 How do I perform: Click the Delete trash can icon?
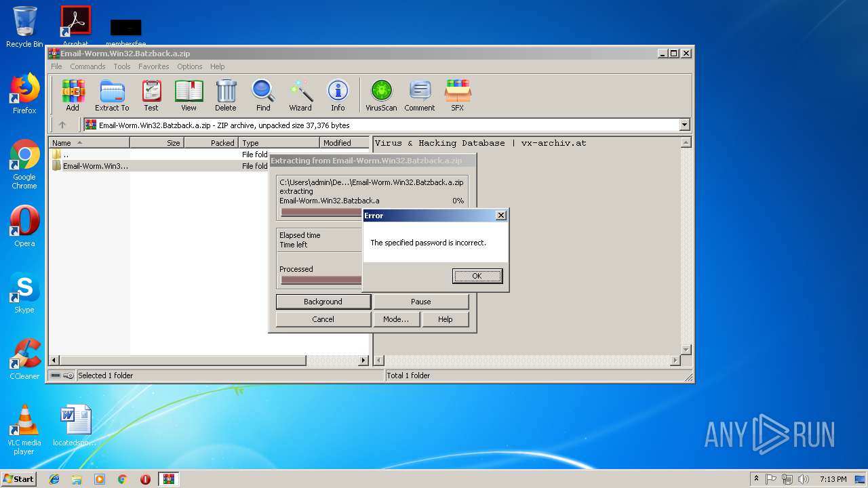click(226, 95)
